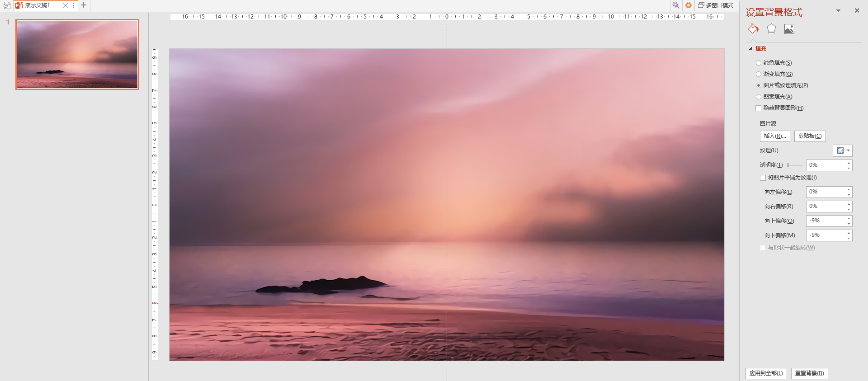Image resolution: width=868 pixels, height=381 pixels.
Task: Enable 隐藏背景图形 checkbox
Action: 759,108
